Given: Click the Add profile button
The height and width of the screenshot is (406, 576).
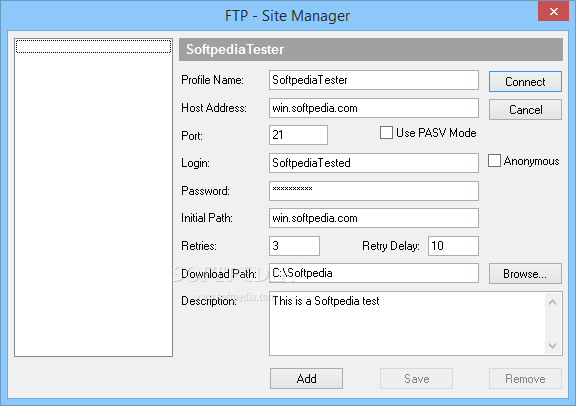Looking at the screenshot, I should tap(306, 378).
